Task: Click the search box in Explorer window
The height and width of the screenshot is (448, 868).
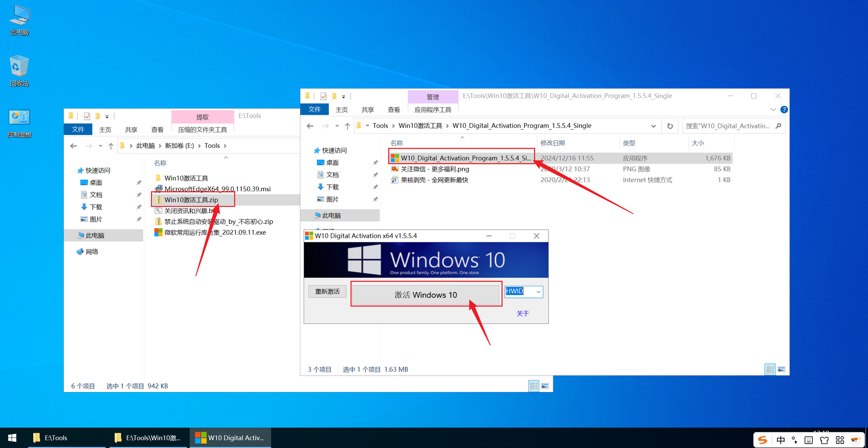Action: coord(728,126)
